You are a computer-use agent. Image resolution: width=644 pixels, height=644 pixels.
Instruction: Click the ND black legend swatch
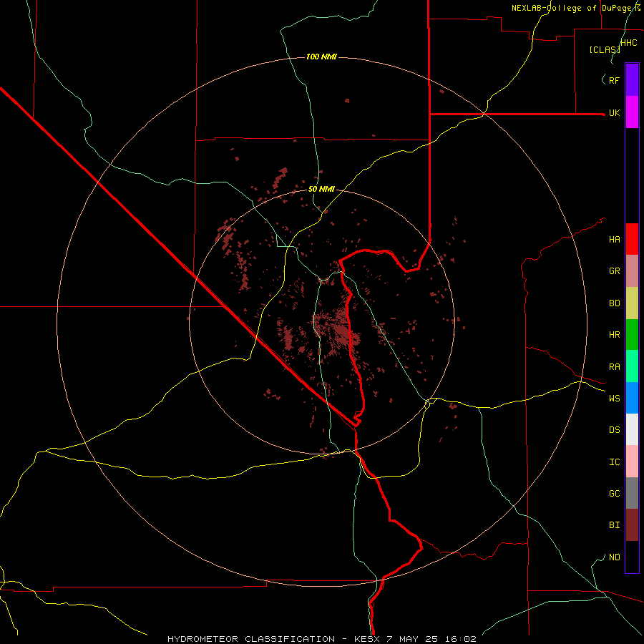[x=632, y=557]
